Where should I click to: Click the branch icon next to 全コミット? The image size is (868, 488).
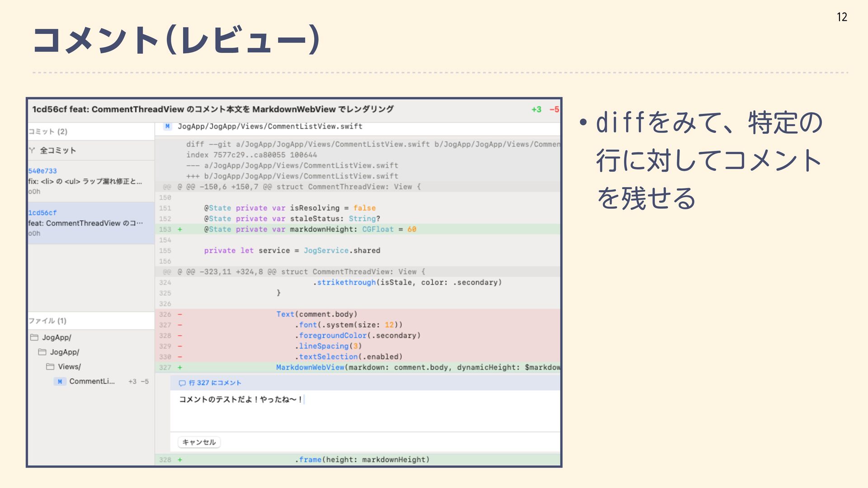[x=32, y=150]
